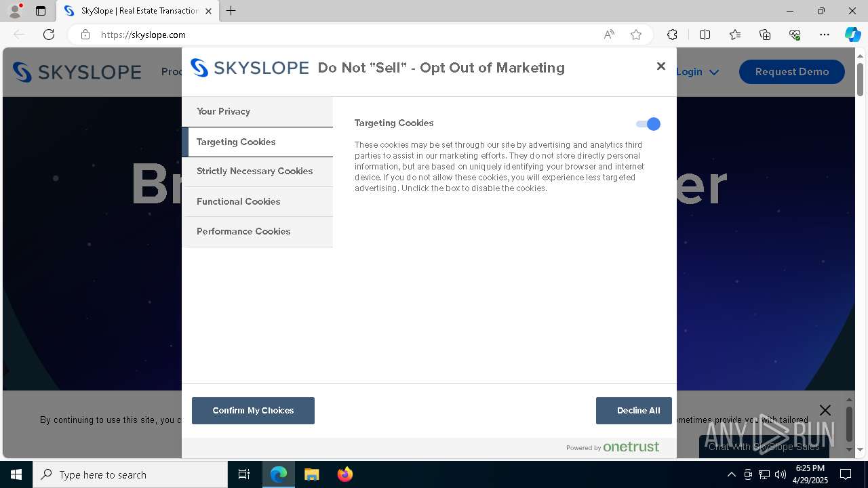Open the browser Extensions menu

pyautogui.click(x=672, y=35)
